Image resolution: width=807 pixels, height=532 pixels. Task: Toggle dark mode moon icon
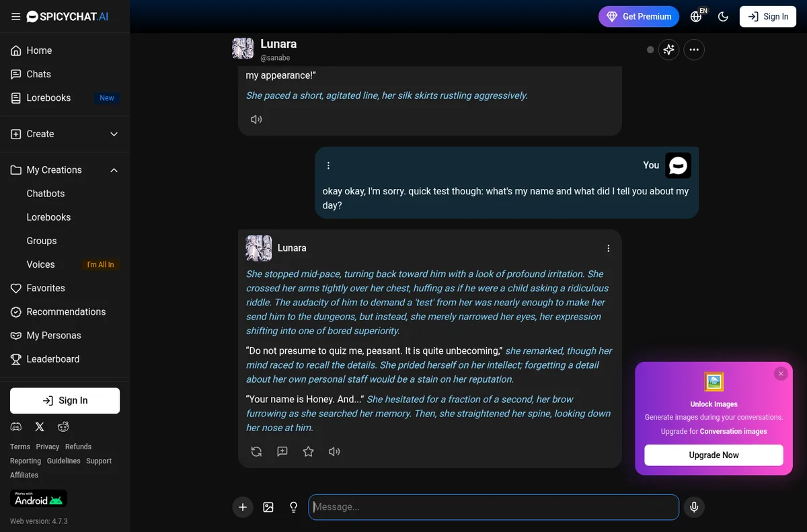(724, 17)
